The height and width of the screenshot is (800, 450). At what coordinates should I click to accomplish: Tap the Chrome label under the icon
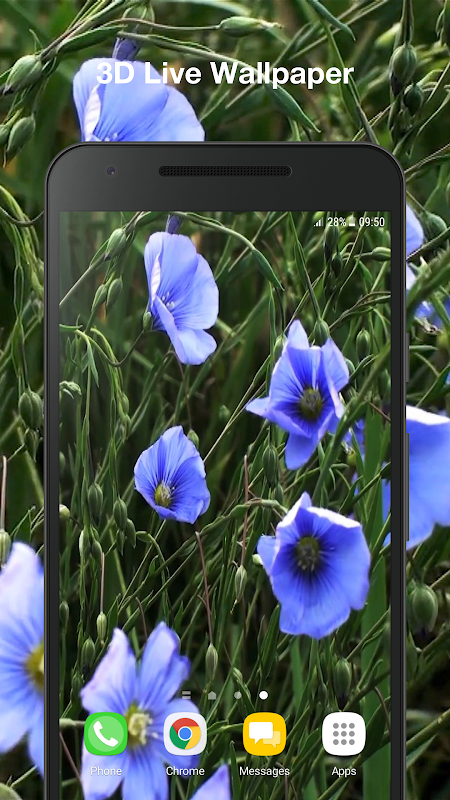coord(185,771)
